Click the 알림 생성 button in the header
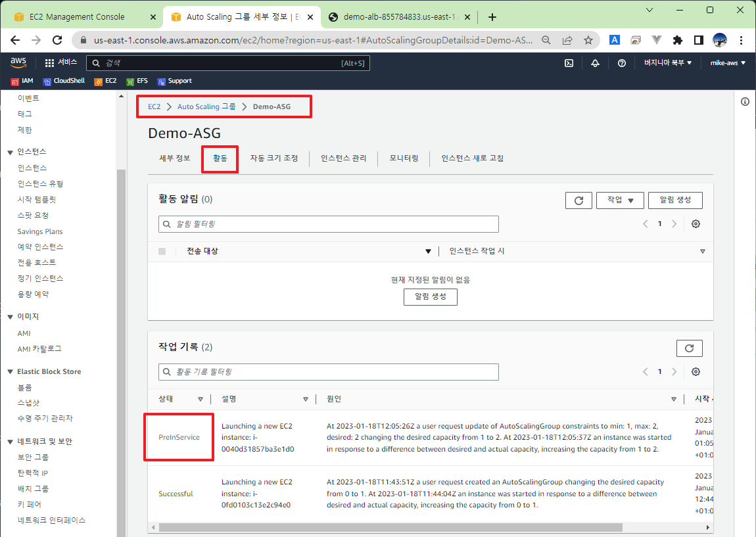Viewport: 756px width, 537px height. [x=675, y=200]
